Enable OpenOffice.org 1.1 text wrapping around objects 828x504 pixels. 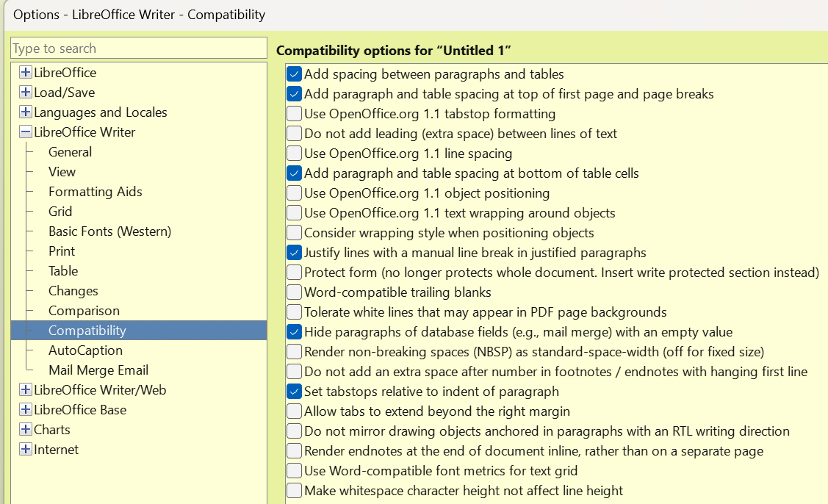294,213
